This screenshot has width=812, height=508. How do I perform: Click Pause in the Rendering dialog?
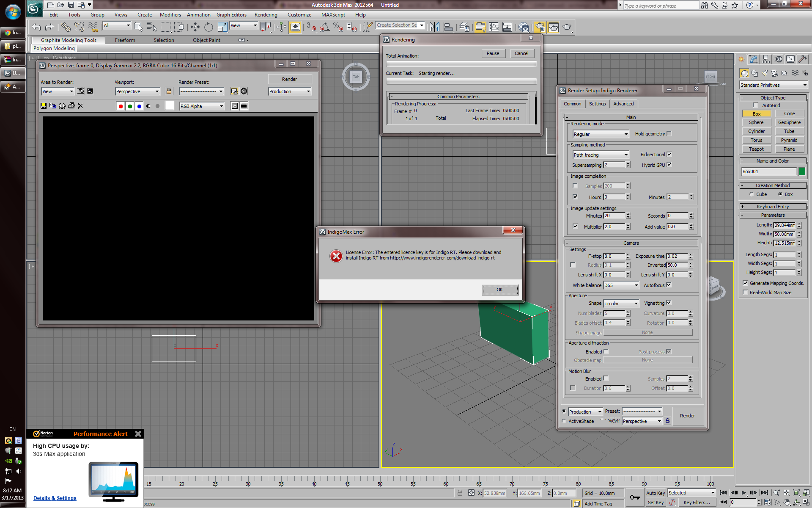click(493, 53)
